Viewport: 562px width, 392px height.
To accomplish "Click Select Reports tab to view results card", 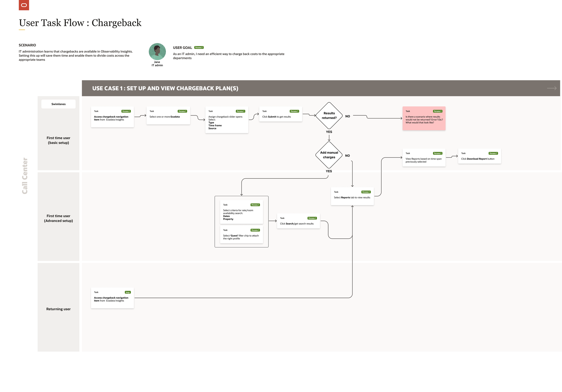I will [x=352, y=196].
